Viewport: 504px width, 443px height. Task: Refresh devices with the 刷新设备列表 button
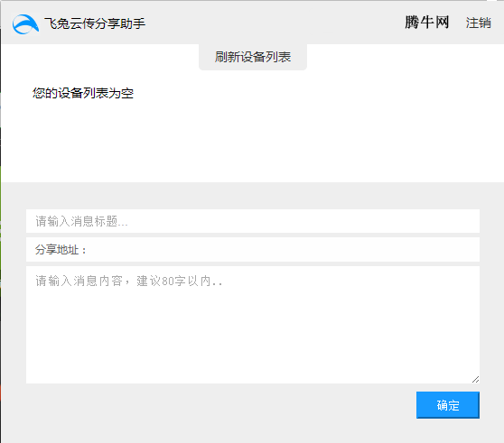point(253,57)
